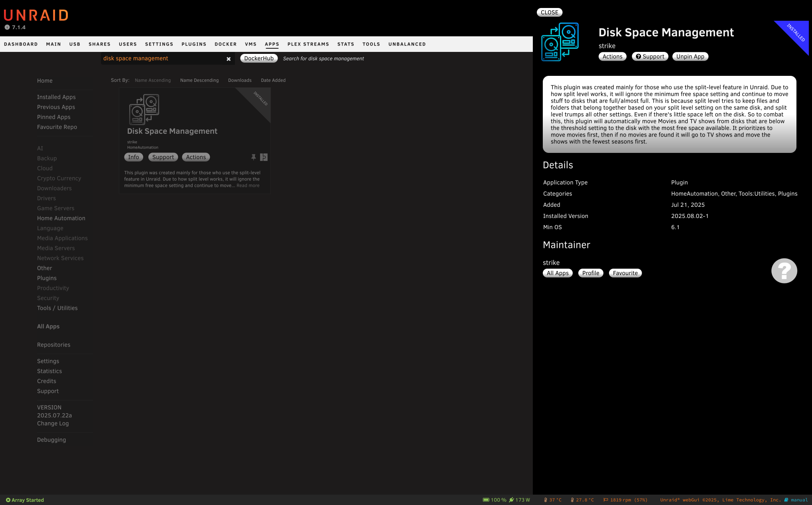Open Statistics in sidebar
Image resolution: width=812 pixels, height=505 pixels.
(x=49, y=371)
